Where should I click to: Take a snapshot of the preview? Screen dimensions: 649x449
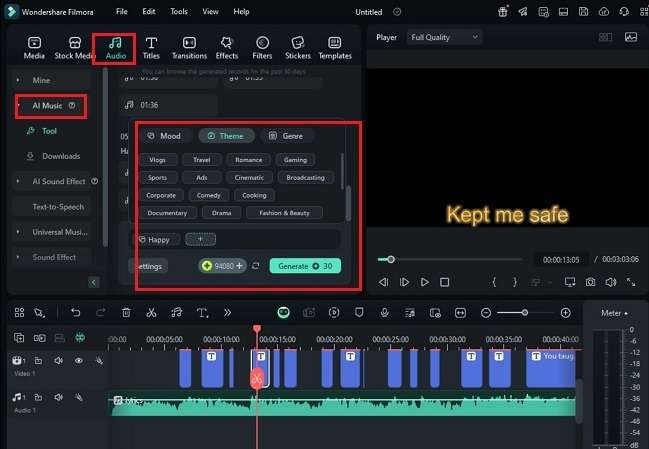coord(591,282)
